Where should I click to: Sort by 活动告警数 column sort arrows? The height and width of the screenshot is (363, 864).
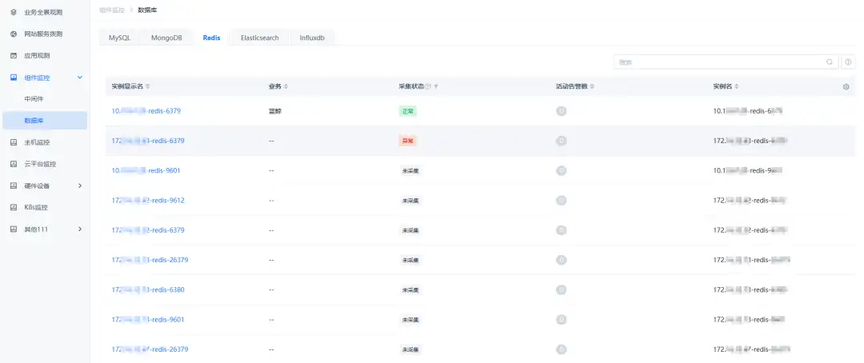592,87
